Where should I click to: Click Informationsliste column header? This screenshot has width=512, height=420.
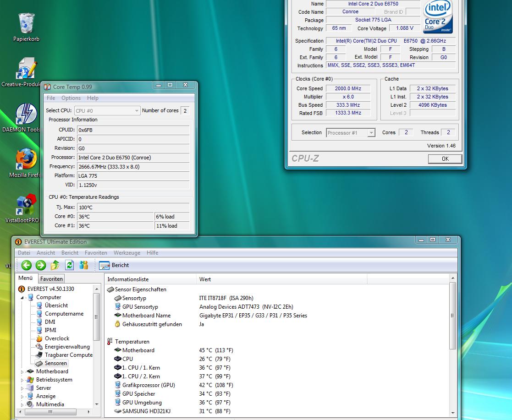150,279
